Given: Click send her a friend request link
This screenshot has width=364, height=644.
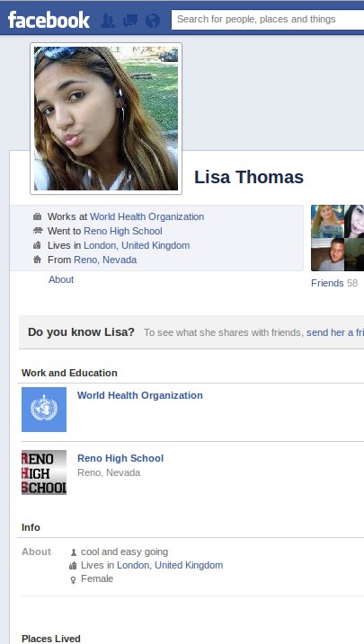Looking at the screenshot, I should 335,332.
